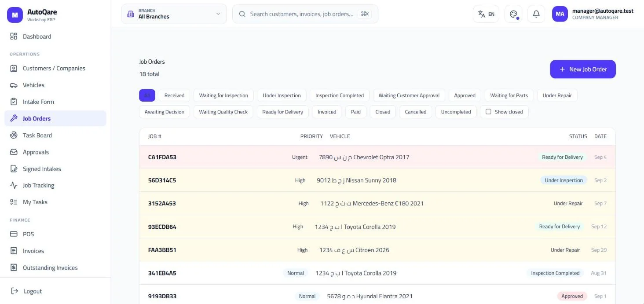This screenshot has width=644, height=304.
Task: Filter by Waiting for Inspection
Action: tap(223, 95)
